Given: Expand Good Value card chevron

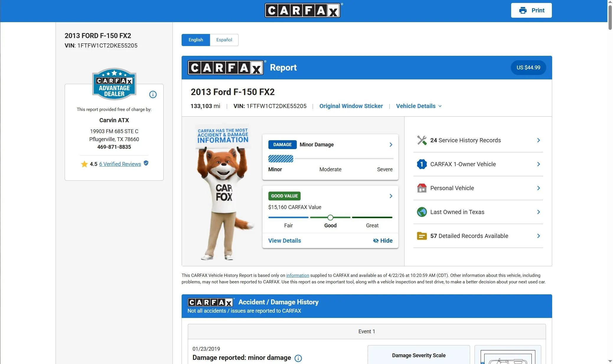Looking at the screenshot, I should pos(391,196).
